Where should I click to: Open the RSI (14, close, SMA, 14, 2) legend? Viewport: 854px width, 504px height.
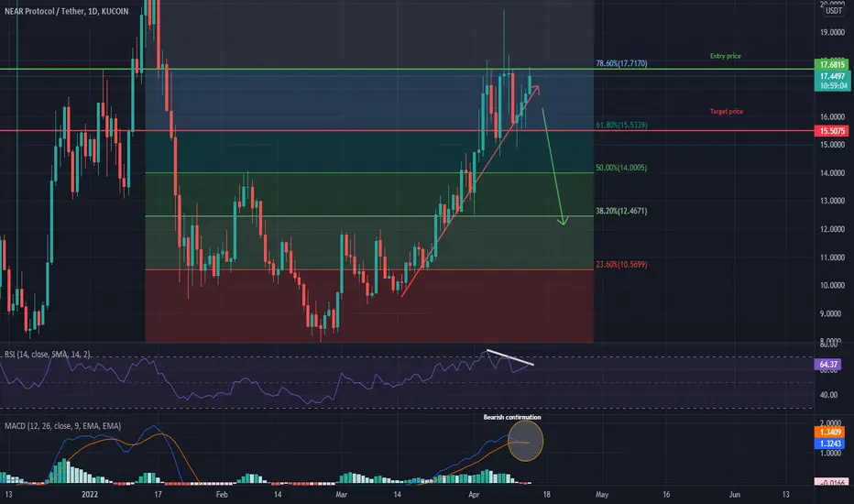tap(48, 354)
